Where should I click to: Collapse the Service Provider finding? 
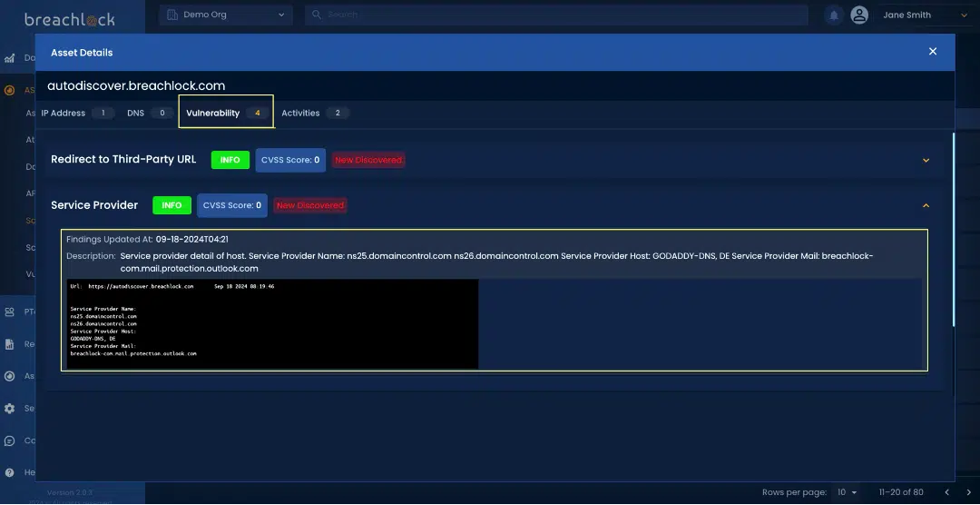(x=926, y=205)
